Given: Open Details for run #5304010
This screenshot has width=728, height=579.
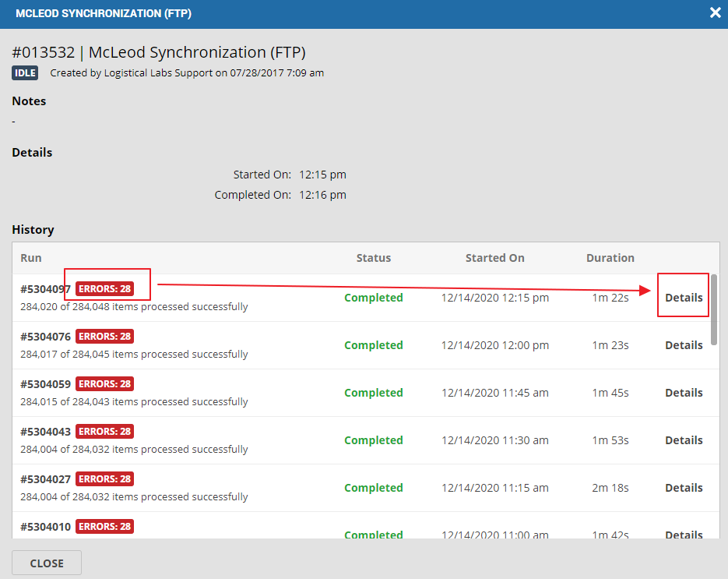Looking at the screenshot, I should tap(684, 535).
